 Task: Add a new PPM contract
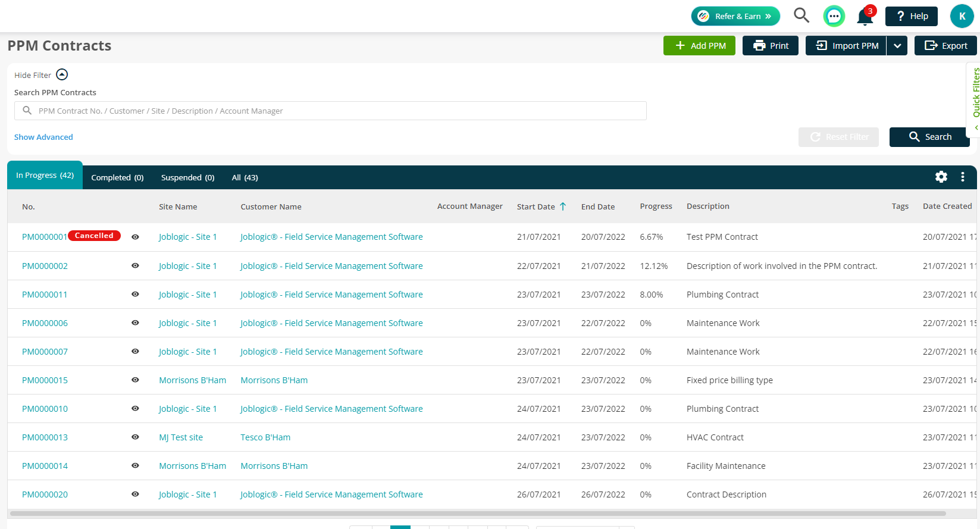pyautogui.click(x=699, y=46)
